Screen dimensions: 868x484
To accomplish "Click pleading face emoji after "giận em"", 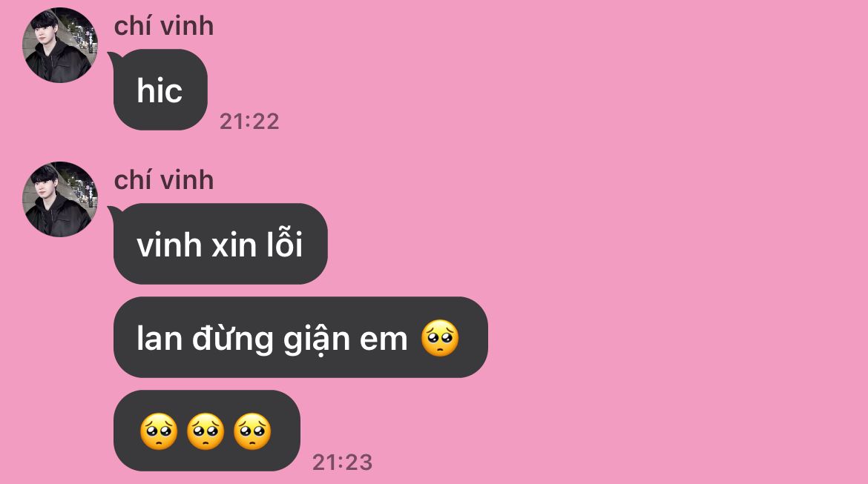I will pos(440,338).
